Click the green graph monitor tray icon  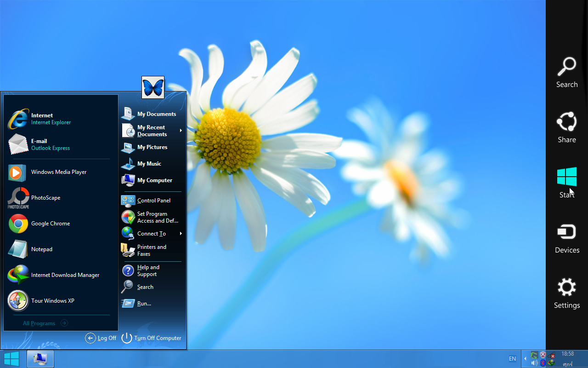click(534, 355)
